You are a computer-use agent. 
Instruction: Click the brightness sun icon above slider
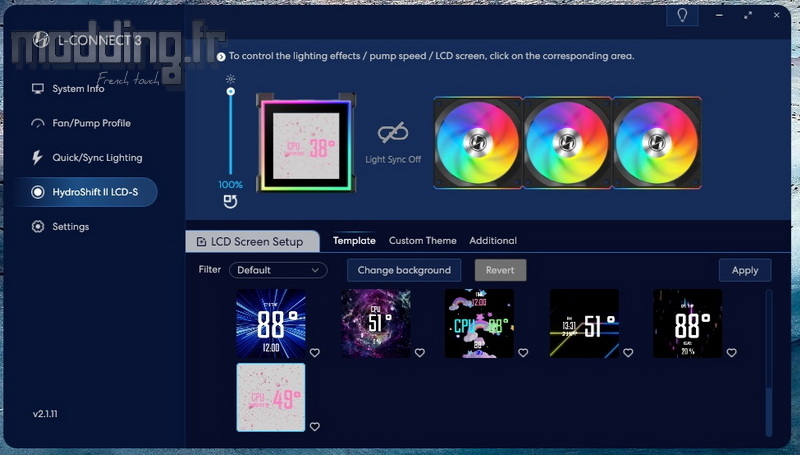[230, 78]
